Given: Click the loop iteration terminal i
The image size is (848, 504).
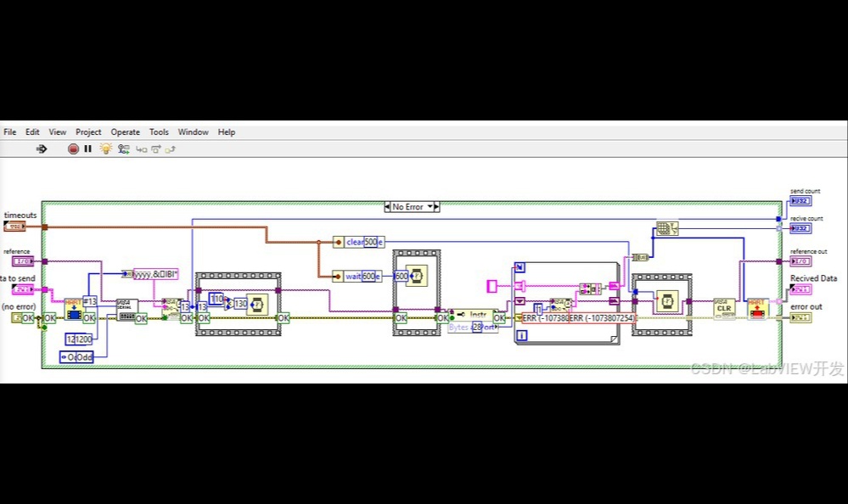Looking at the screenshot, I should 522,336.
